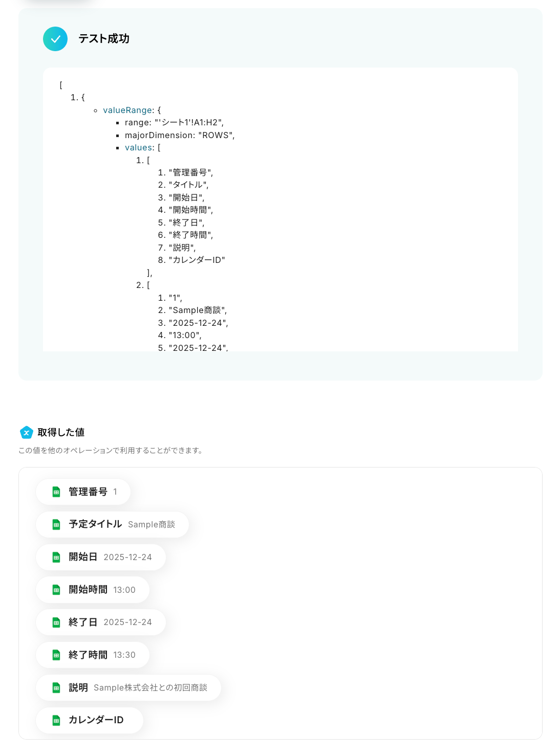This screenshot has height=756, width=560.
Task: Click the sheets icon on 開始時間 chip
Action: [x=56, y=590]
